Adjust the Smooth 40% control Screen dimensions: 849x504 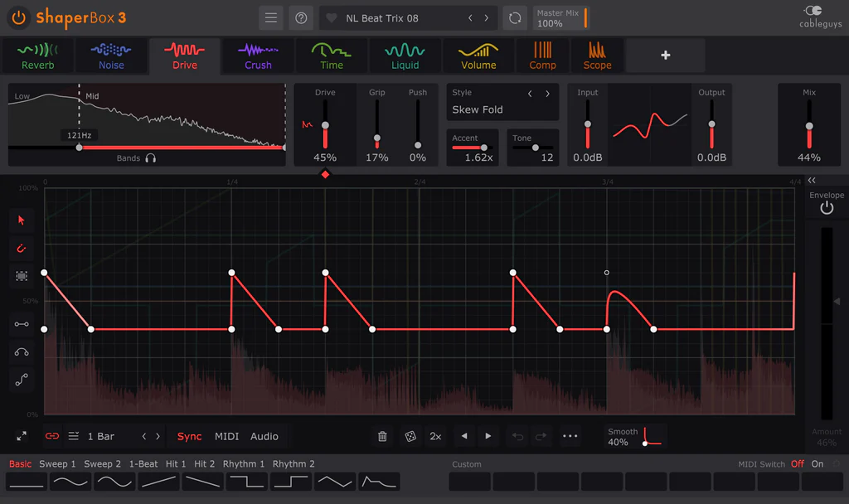636,436
